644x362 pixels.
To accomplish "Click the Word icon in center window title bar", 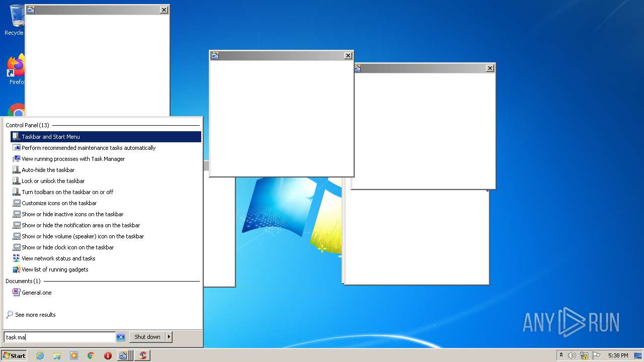I will pyautogui.click(x=215, y=56).
